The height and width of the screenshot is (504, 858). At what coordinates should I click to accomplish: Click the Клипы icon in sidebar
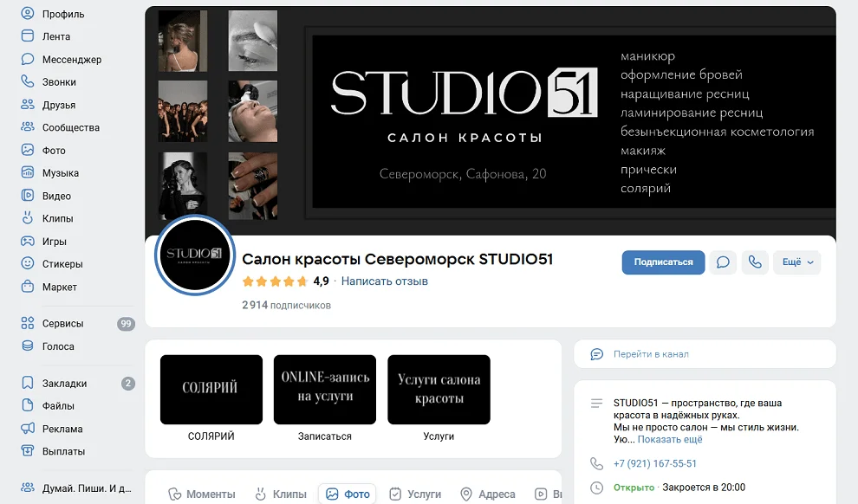[28, 218]
